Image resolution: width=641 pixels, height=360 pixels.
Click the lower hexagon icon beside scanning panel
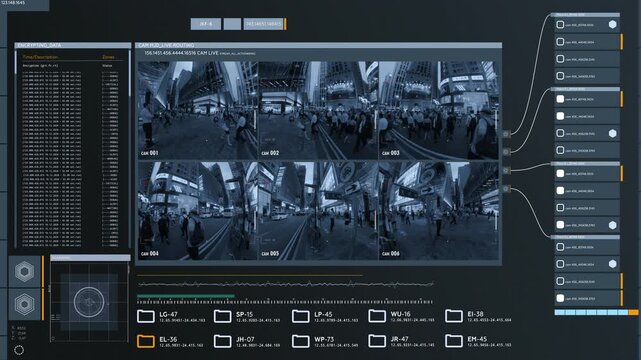click(25, 304)
